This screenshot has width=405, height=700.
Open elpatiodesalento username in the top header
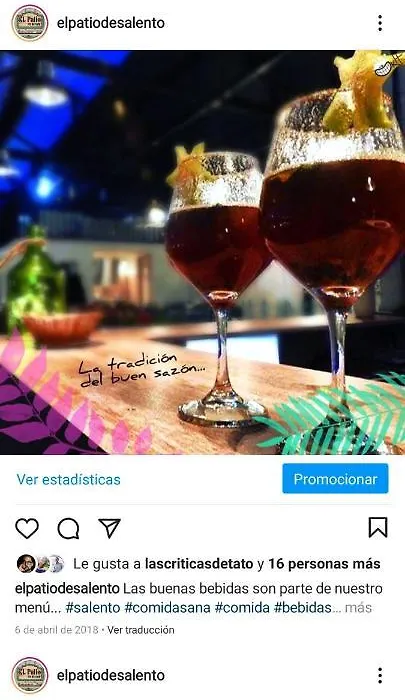point(111,23)
